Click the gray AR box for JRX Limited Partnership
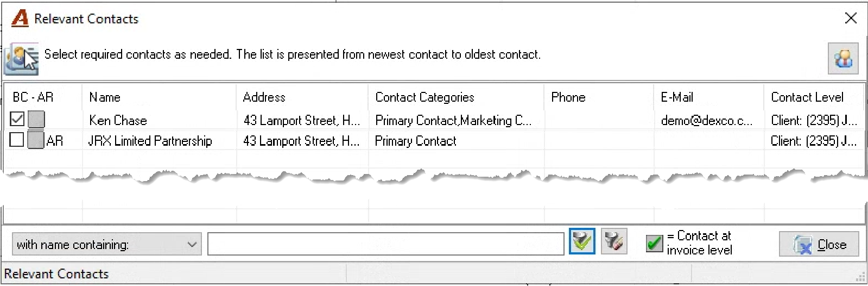Image resolution: width=868 pixels, height=286 pixels. (x=36, y=140)
